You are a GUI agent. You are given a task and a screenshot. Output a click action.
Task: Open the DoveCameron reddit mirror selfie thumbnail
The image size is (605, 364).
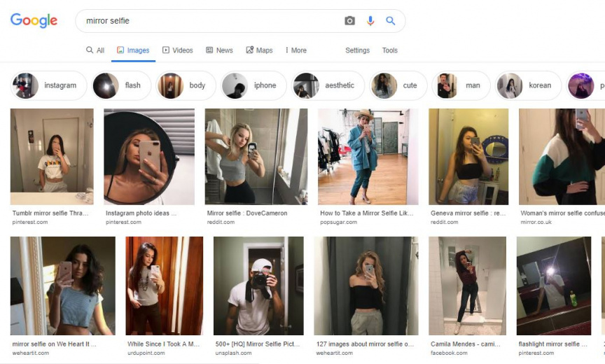pyautogui.click(x=256, y=156)
